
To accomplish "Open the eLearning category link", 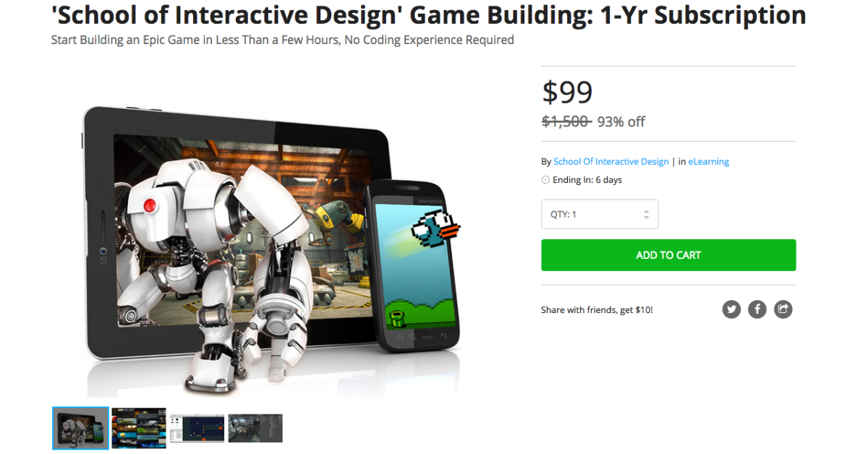I will pyautogui.click(x=709, y=162).
